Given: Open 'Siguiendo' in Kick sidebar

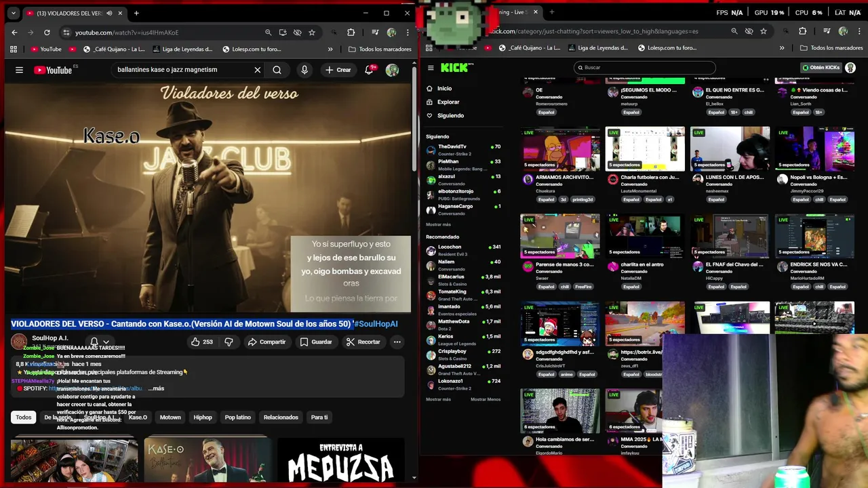Looking at the screenshot, I should point(450,116).
